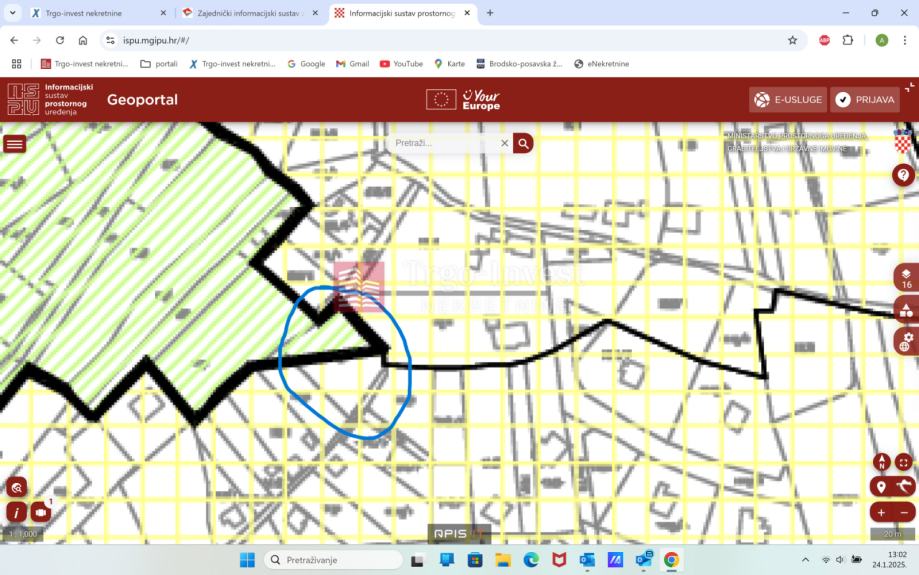Reset map orientation with north arrow

coord(881,462)
